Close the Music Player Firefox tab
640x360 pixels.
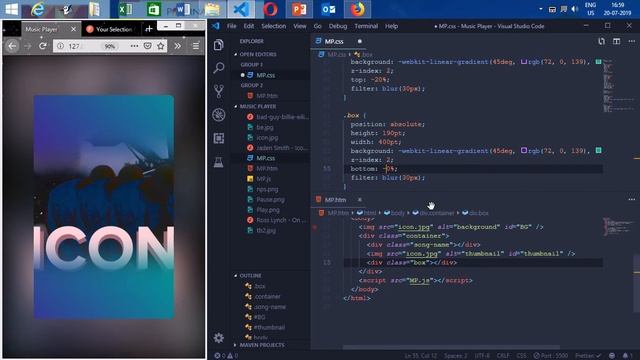[x=73, y=29]
